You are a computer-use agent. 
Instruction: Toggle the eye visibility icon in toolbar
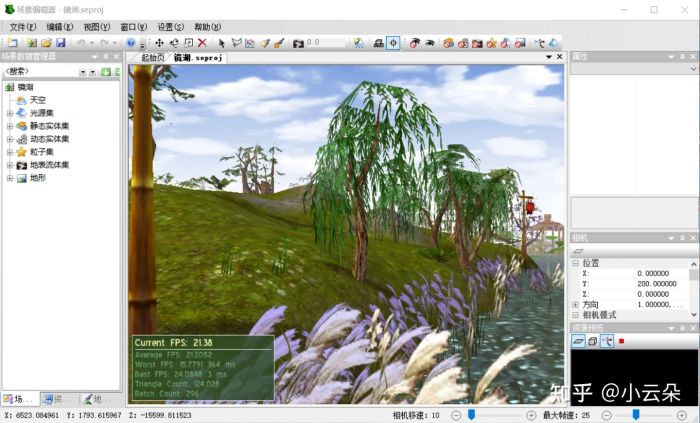click(429, 43)
